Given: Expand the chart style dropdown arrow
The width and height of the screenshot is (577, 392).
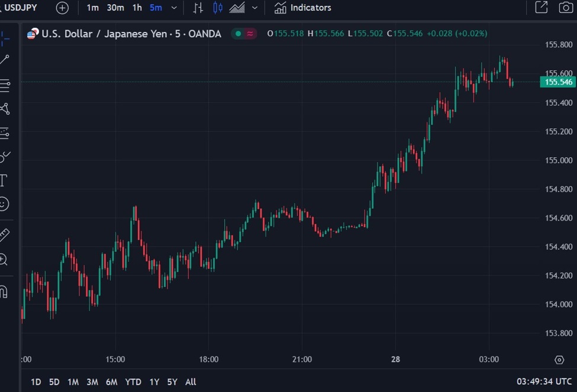Looking at the screenshot, I should click(254, 8).
